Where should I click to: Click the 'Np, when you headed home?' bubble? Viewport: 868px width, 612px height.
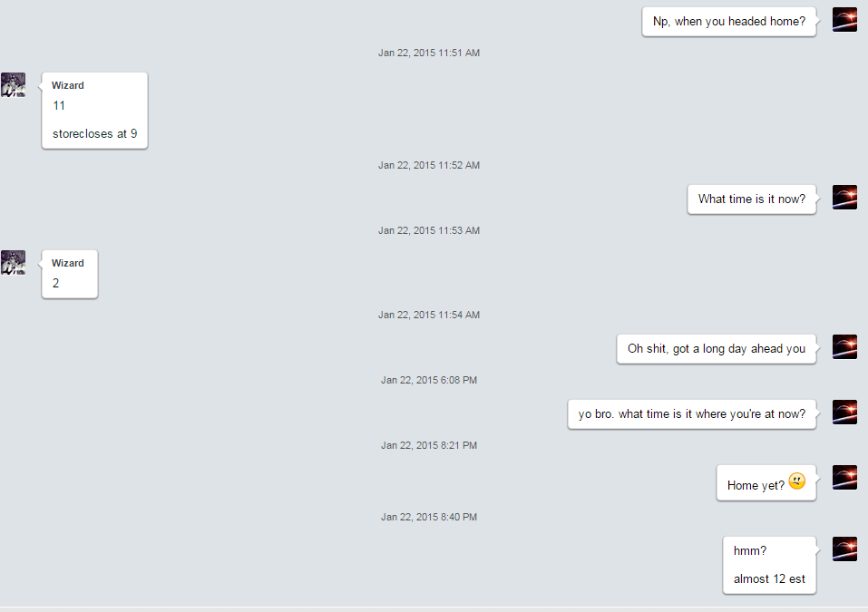tap(728, 22)
